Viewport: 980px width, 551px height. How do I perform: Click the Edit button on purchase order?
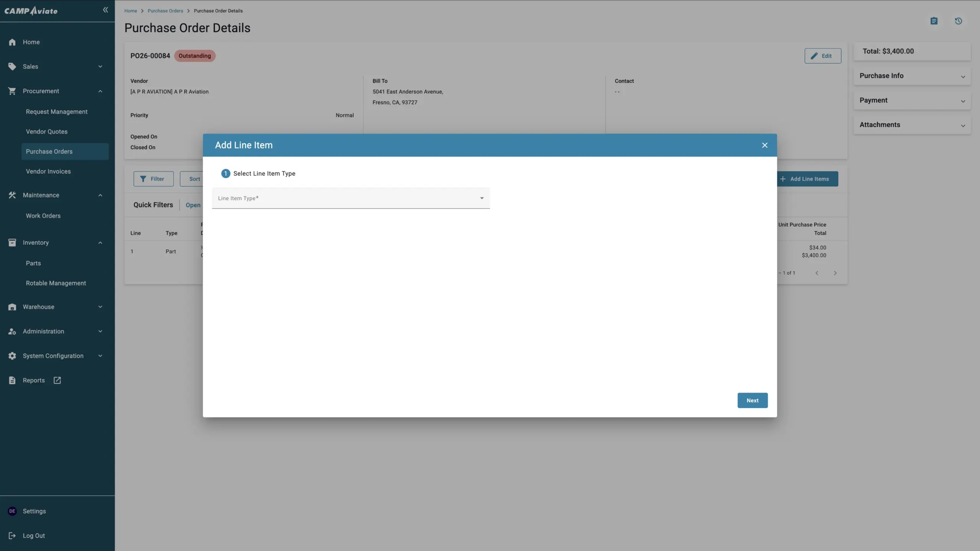823,56
